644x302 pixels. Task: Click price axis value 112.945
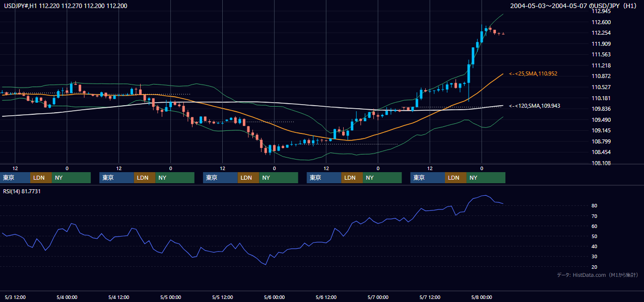click(x=602, y=11)
